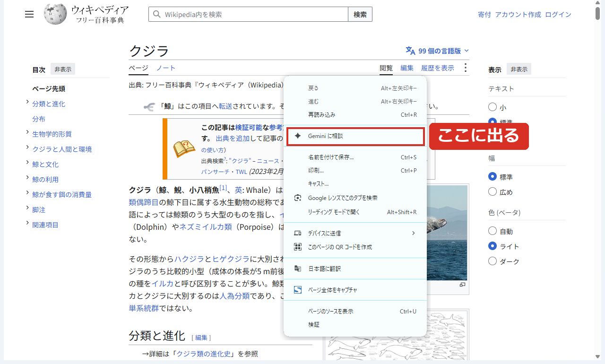
Task: Expand the 生物学的形質 contents section
Action: click(28, 132)
